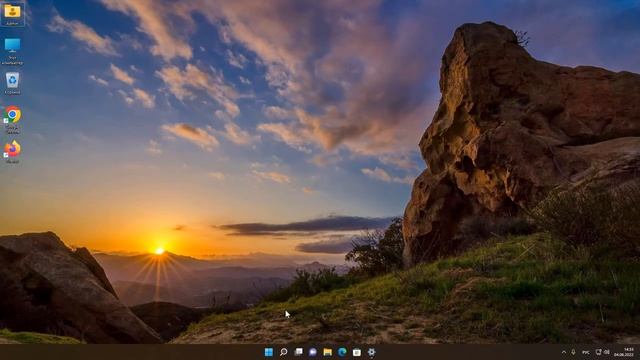The width and height of the screenshot is (640, 360).
Task: Launch Microsoft Edge from the taskbar
Action: click(x=342, y=352)
